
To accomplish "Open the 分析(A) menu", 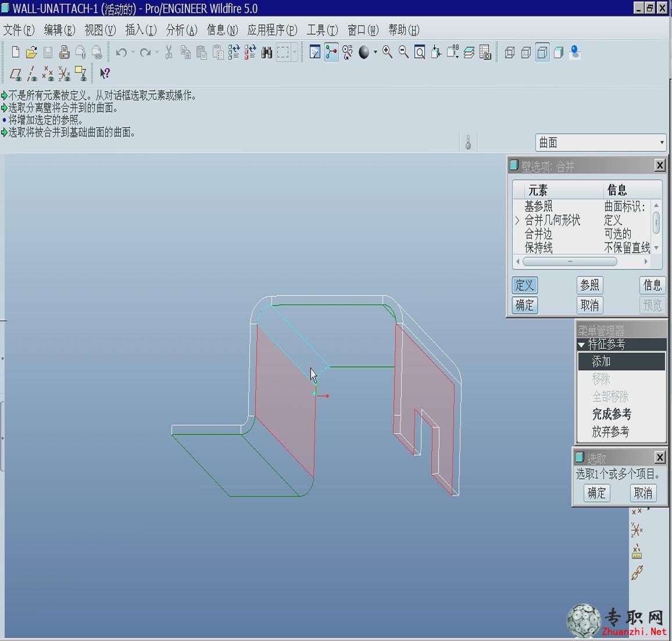I will [x=182, y=30].
